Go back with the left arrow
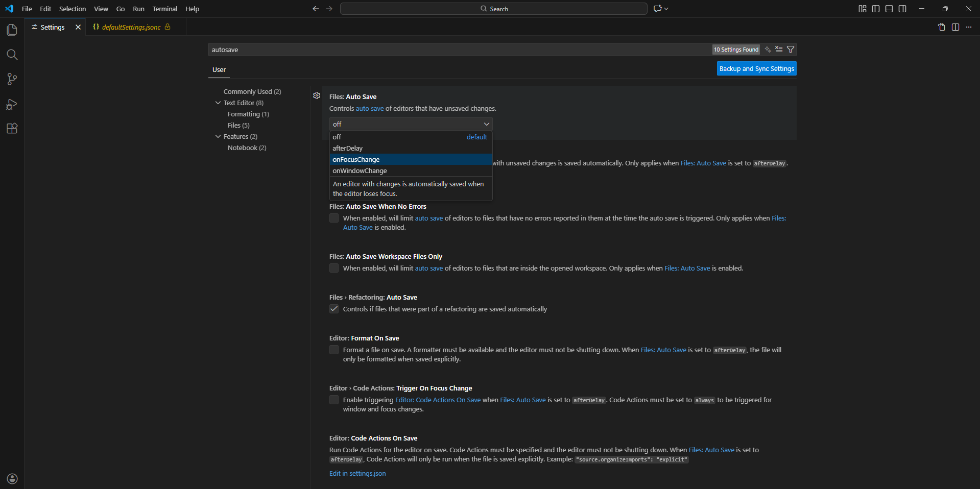 tap(316, 9)
